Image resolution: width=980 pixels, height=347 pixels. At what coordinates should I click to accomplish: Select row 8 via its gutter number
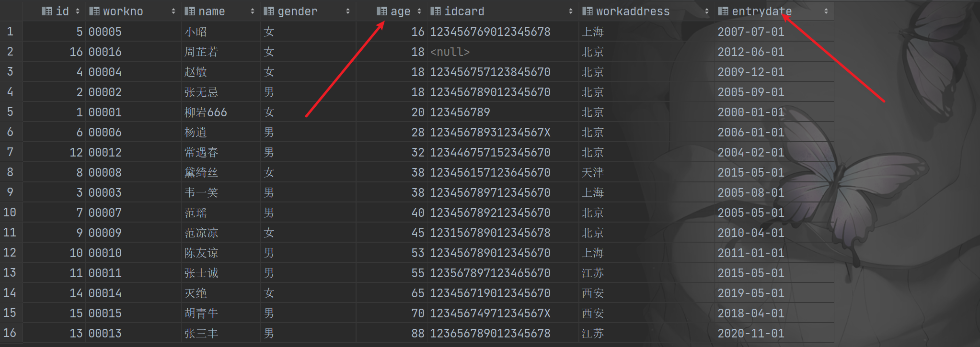[x=10, y=172]
